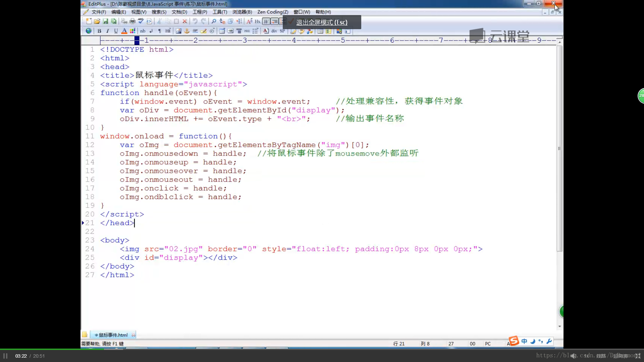This screenshot has height=362, width=644.
Task: Open the 视图(V) menu
Action: pyautogui.click(x=139, y=12)
